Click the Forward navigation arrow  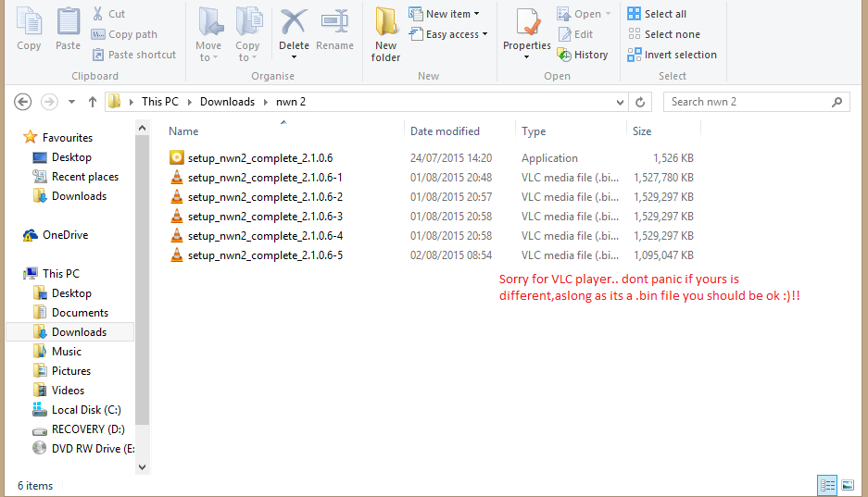49,102
